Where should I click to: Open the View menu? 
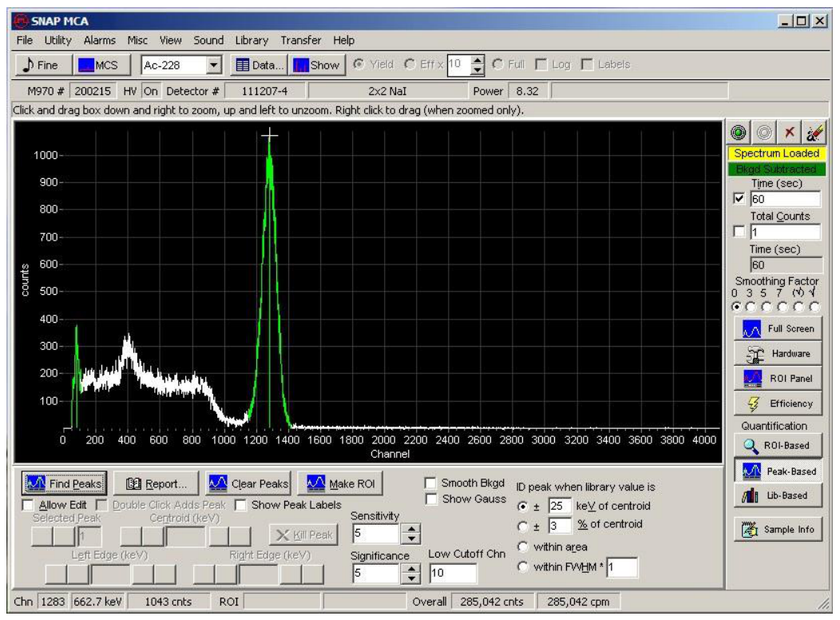click(x=170, y=40)
